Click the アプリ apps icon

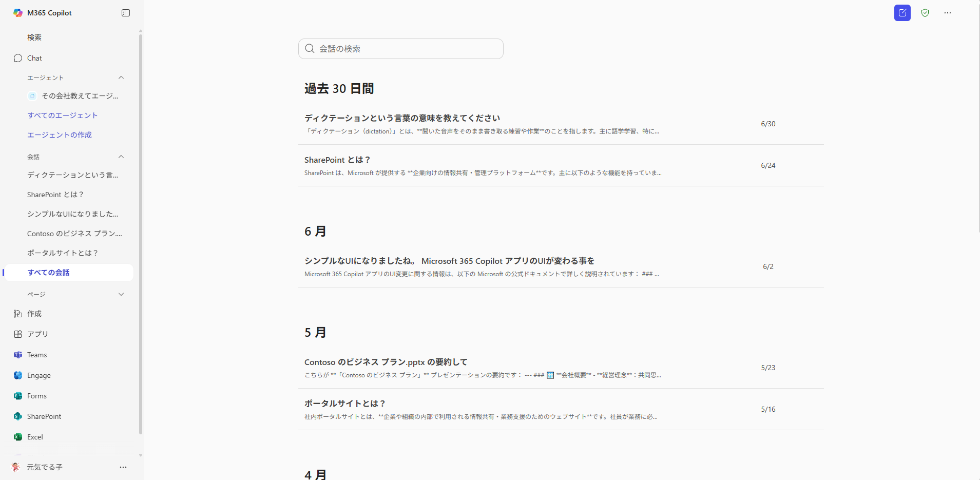click(x=18, y=334)
